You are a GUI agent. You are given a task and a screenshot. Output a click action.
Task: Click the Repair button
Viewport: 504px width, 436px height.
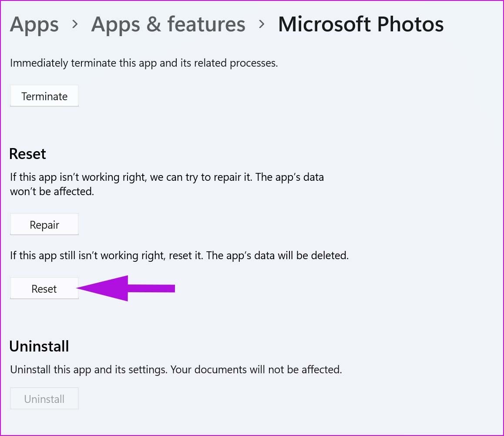44,224
